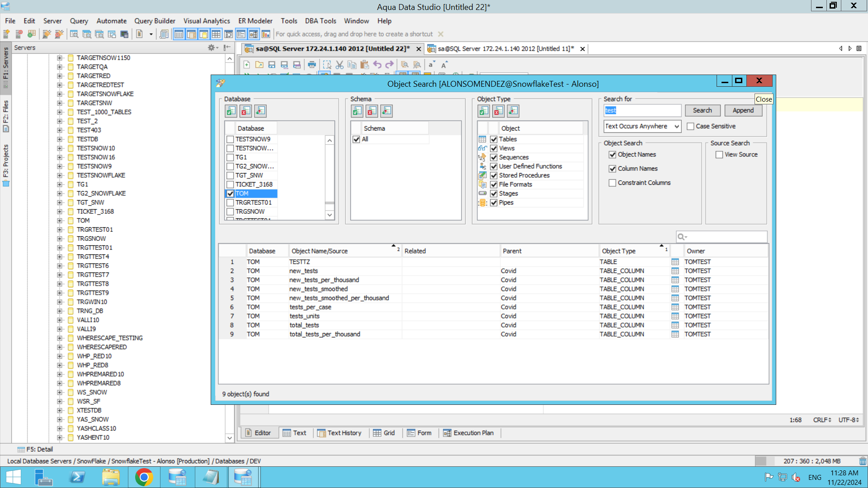
Task: Open Google Chrome from the taskbar
Action: click(144, 477)
